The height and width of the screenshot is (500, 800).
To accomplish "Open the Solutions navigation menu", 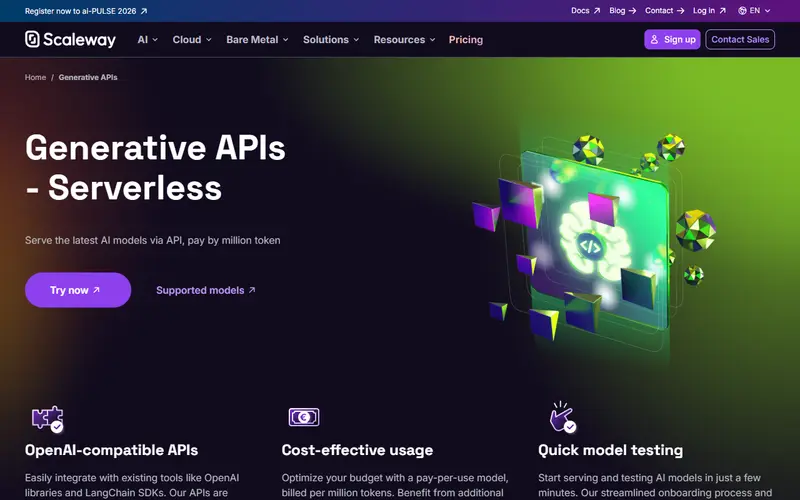I will click(331, 39).
